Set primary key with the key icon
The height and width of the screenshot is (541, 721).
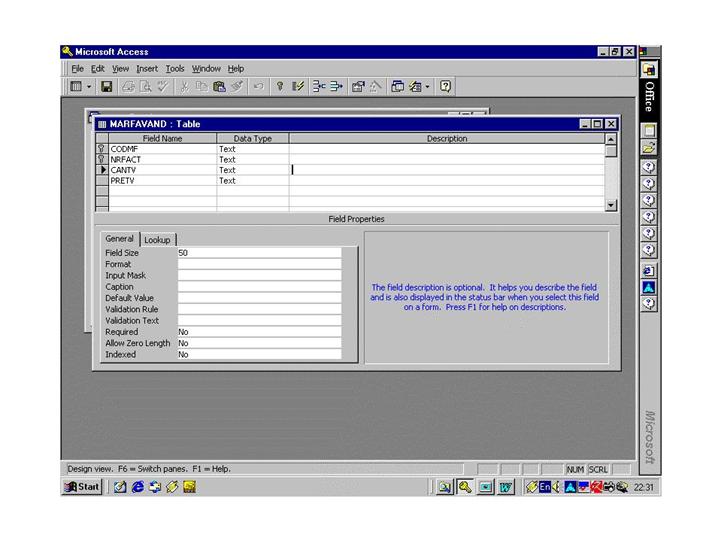(280, 86)
